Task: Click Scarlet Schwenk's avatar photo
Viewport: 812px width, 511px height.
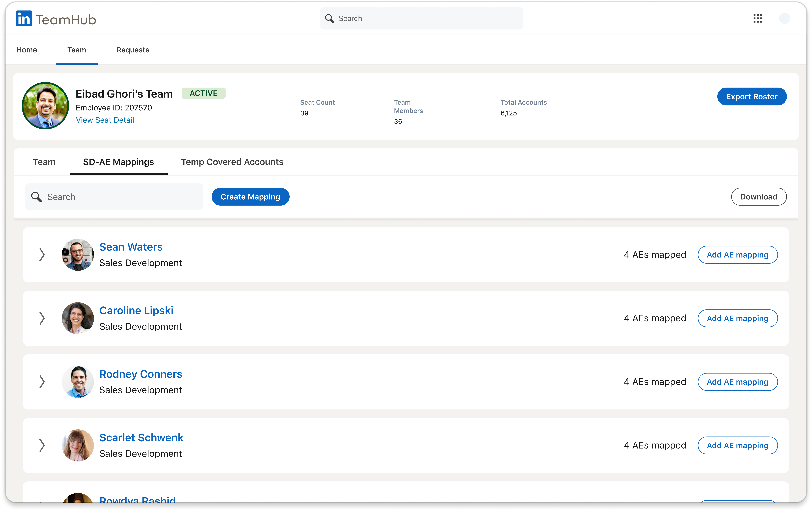Action: [78, 445]
